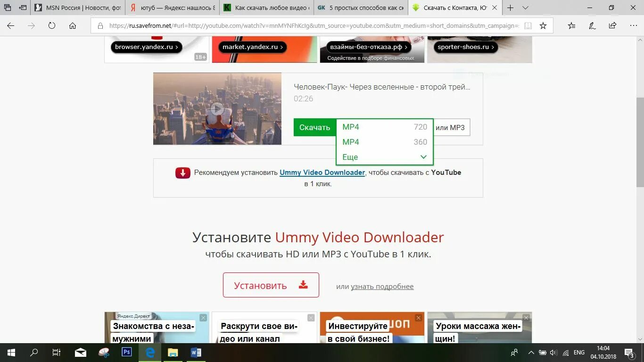The height and width of the screenshot is (362, 644).
Task: Click the или MP3 button
Action: click(450, 127)
